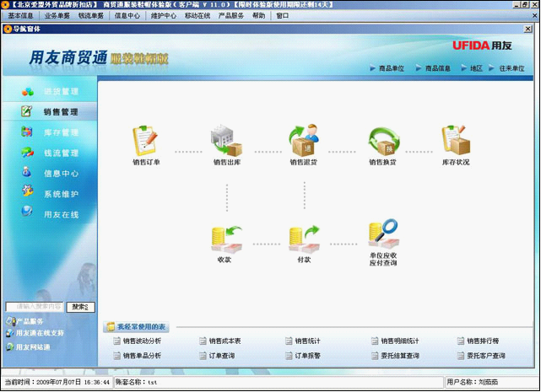Open the 销售订单 sales order icon

(x=146, y=141)
